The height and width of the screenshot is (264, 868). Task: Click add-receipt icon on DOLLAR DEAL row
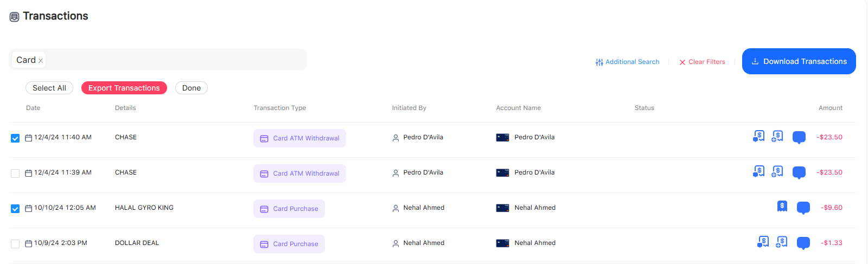click(782, 242)
